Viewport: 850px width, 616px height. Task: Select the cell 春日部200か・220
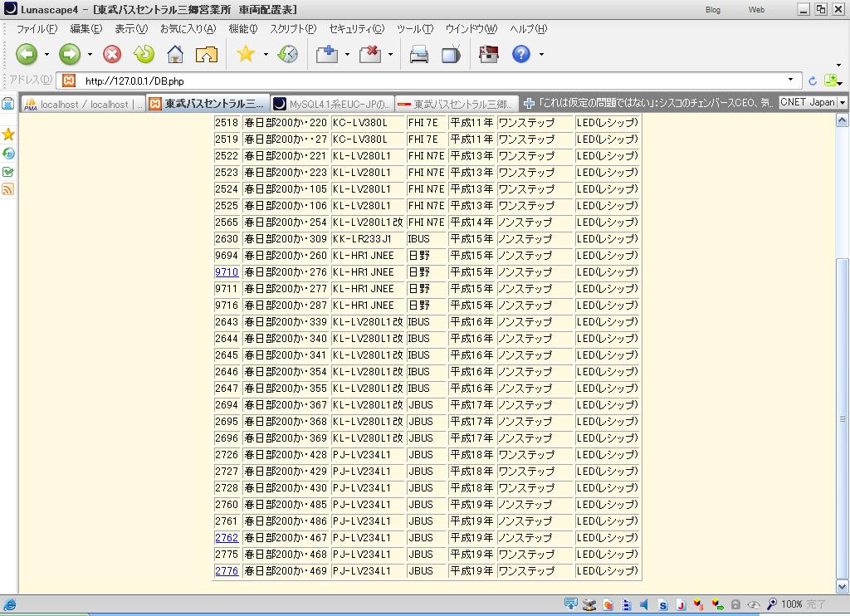pos(286,123)
